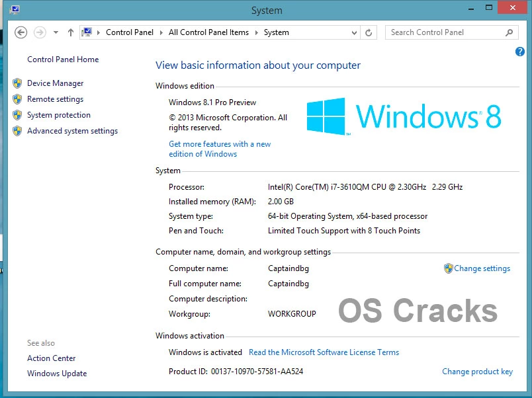Click the Product ID 00137-10970-57581-AA524
The width and height of the screenshot is (532, 398).
tap(236, 372)
